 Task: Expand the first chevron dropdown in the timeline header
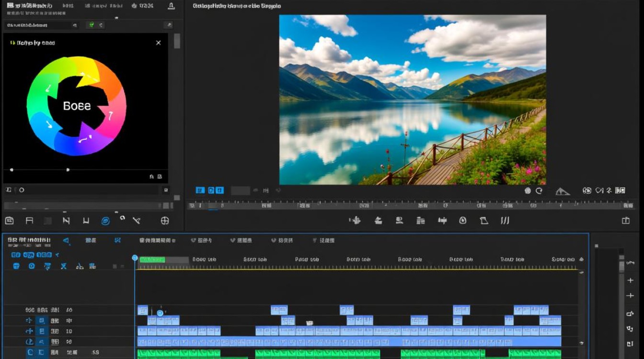coord(194,240)
